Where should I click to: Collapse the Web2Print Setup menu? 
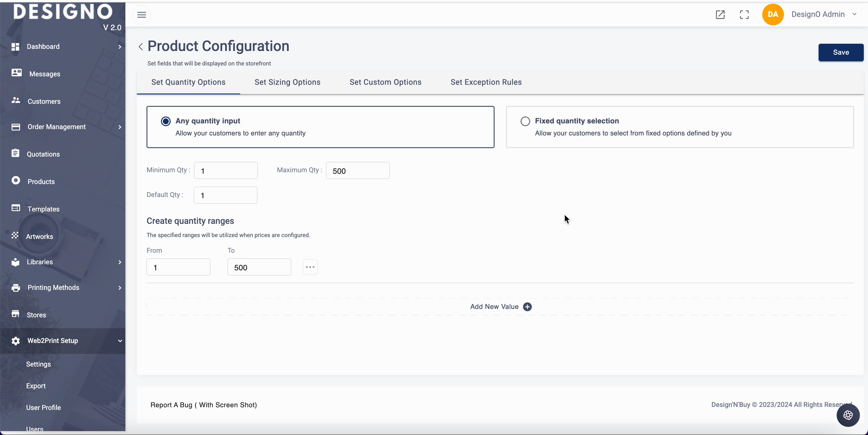point(120,341)
